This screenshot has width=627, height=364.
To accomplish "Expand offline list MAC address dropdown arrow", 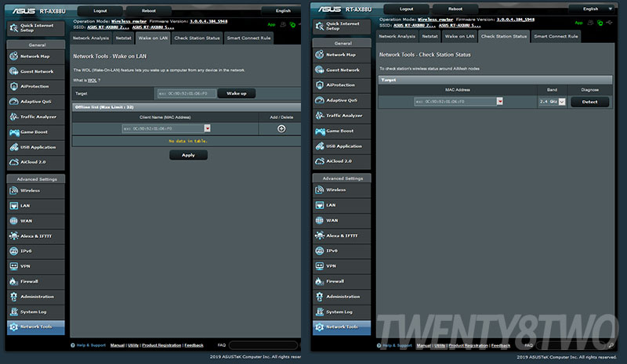I will [207, 128].
